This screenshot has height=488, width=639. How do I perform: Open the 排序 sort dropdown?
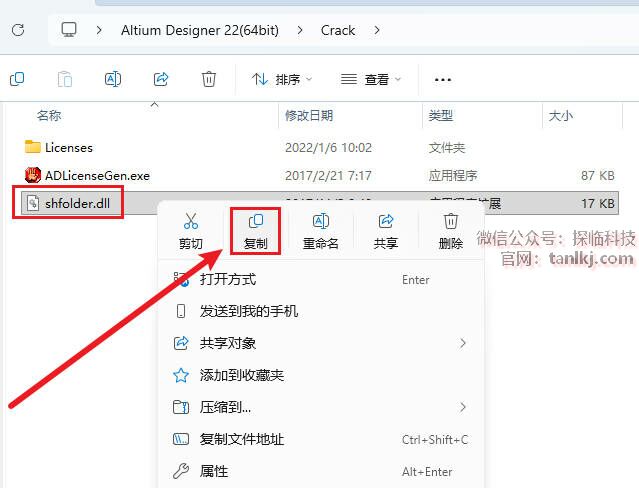click(x=282, y=79)
